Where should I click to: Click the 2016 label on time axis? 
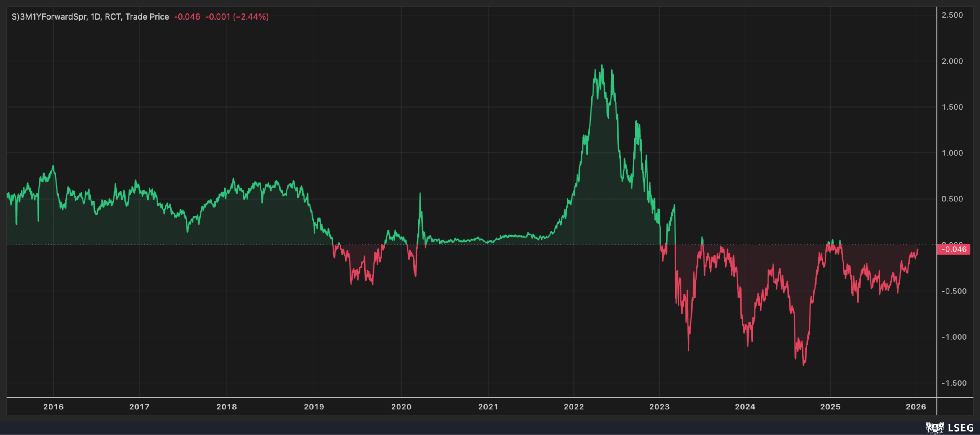tap(53, 407)
